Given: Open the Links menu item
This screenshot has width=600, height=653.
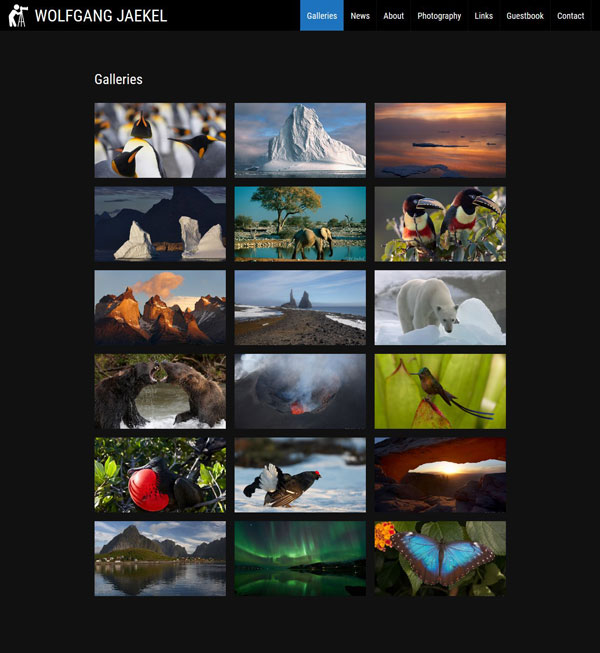Looking at the screenshot, I should tap(483, 15).
